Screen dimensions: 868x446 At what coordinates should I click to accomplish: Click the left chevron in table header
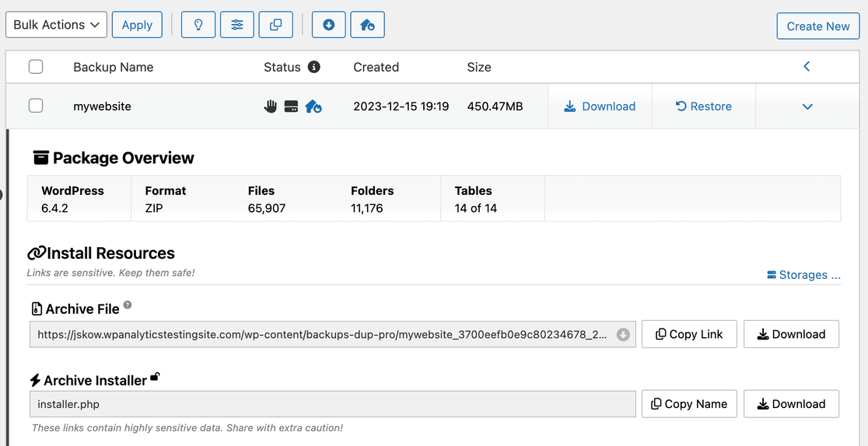(x=807, y=67)
